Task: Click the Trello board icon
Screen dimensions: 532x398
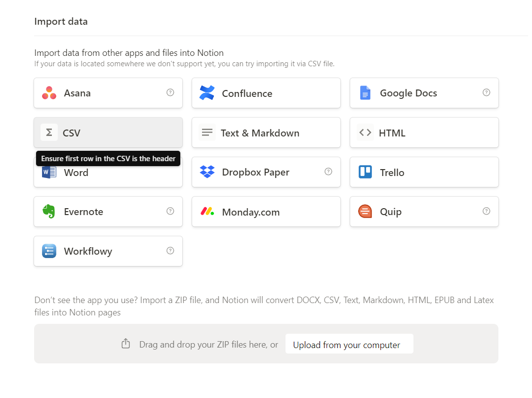Action: pyautogui.click(x=365, y=172)
